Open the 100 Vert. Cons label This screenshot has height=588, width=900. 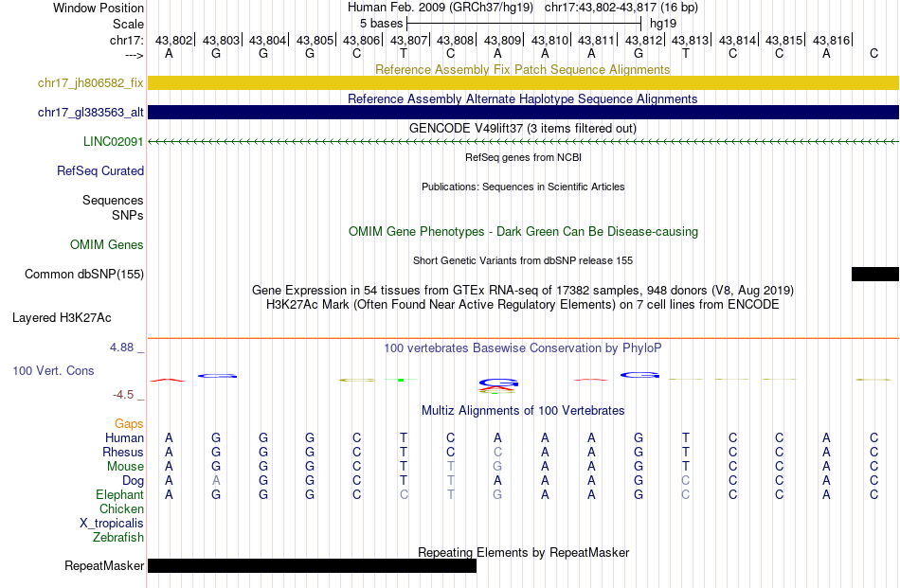click(53, 370)
